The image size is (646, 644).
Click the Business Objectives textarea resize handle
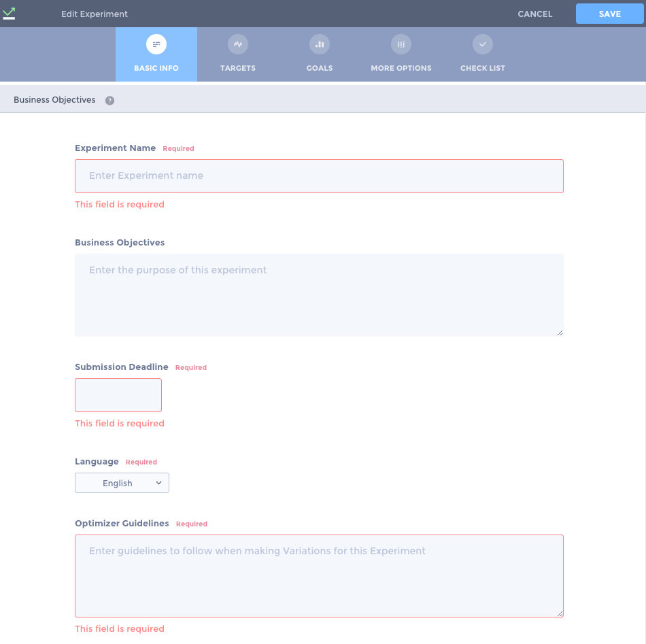tap(560, 333)
